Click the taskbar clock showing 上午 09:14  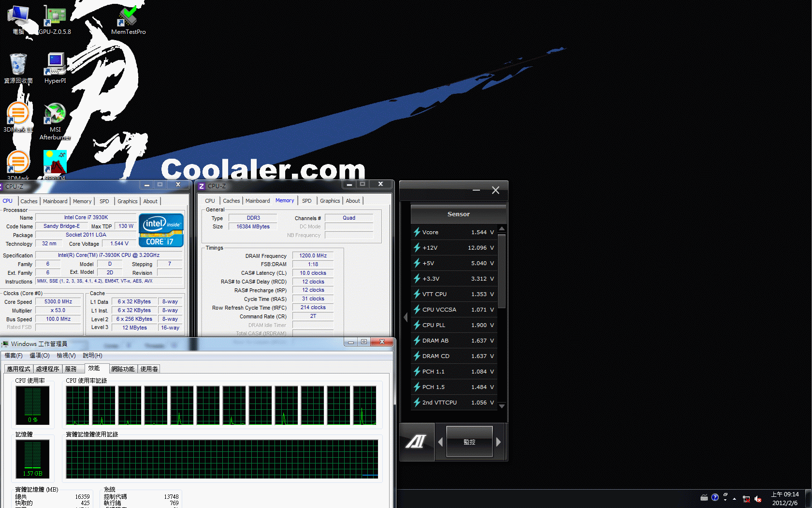tap(785, 499)
